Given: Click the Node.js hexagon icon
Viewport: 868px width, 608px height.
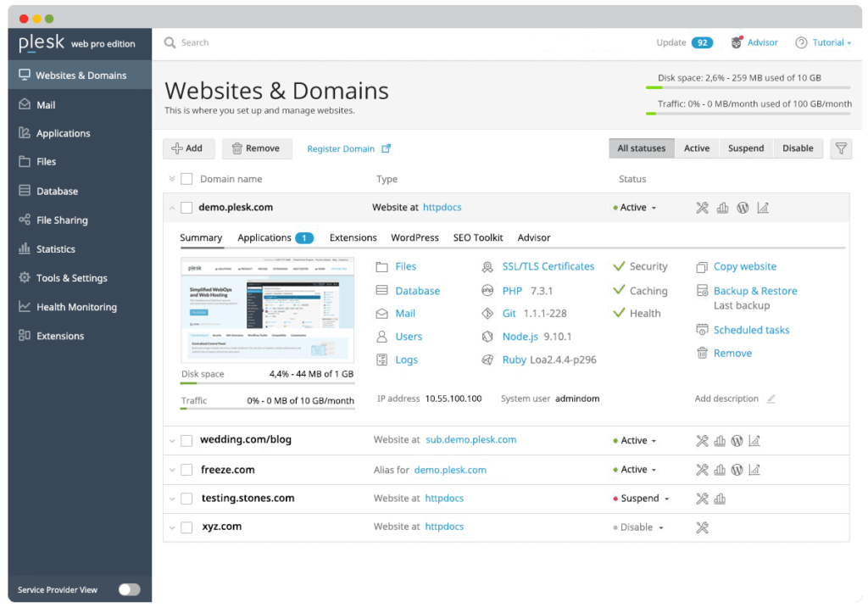Looking at the screenshot, I should (x=487, y=337).
